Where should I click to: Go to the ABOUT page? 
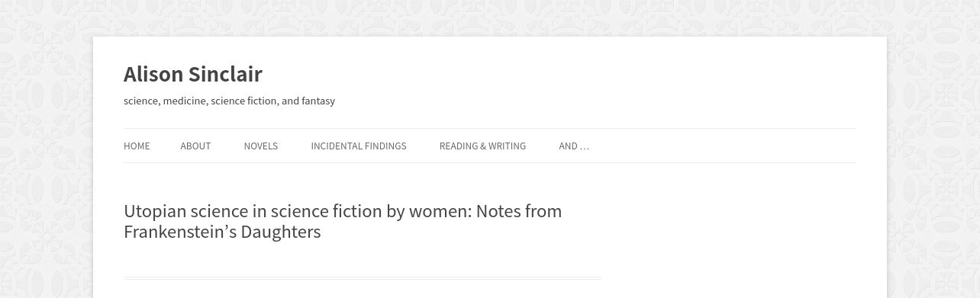click(195, 146)
